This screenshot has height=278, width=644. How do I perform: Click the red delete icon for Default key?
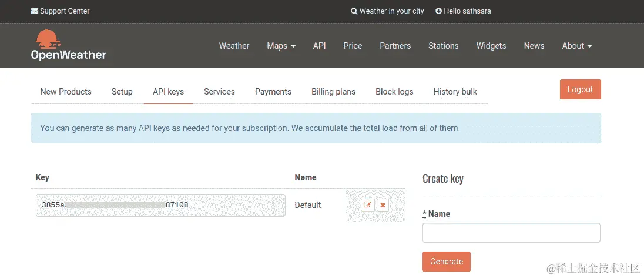383,205
